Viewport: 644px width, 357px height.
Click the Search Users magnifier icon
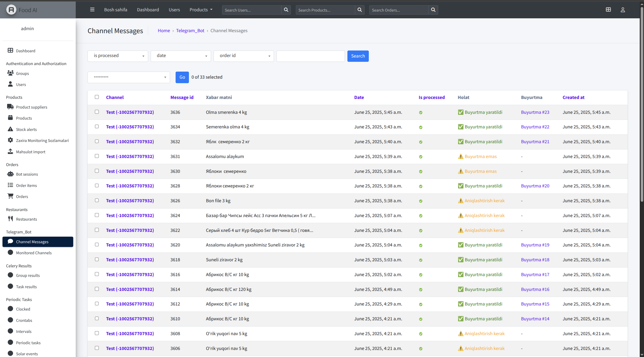point(286,10)
